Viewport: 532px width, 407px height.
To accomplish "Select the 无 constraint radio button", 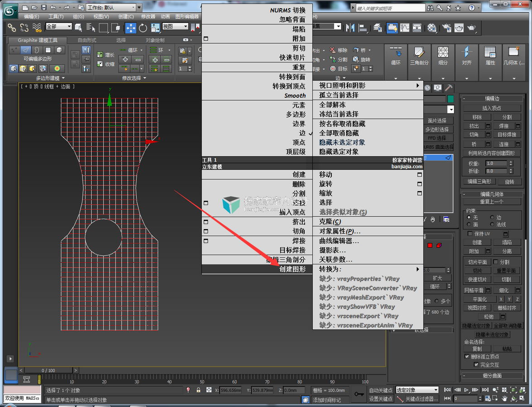I will [x=469, y=217].
